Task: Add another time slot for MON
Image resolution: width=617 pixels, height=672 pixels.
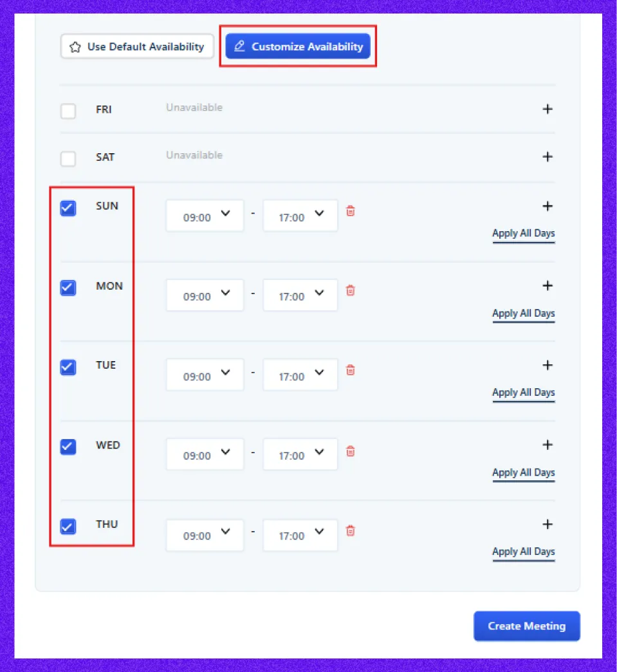Action: pos(547,285)
